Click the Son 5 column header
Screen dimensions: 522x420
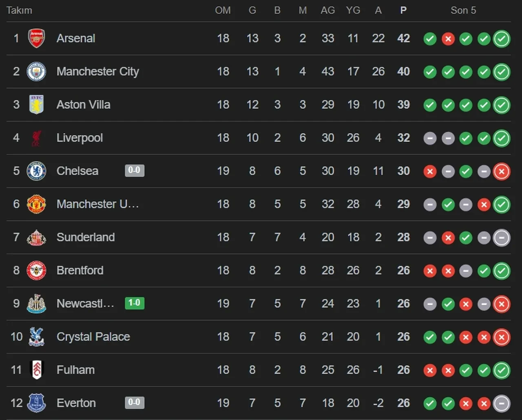(x=463, y=10)
